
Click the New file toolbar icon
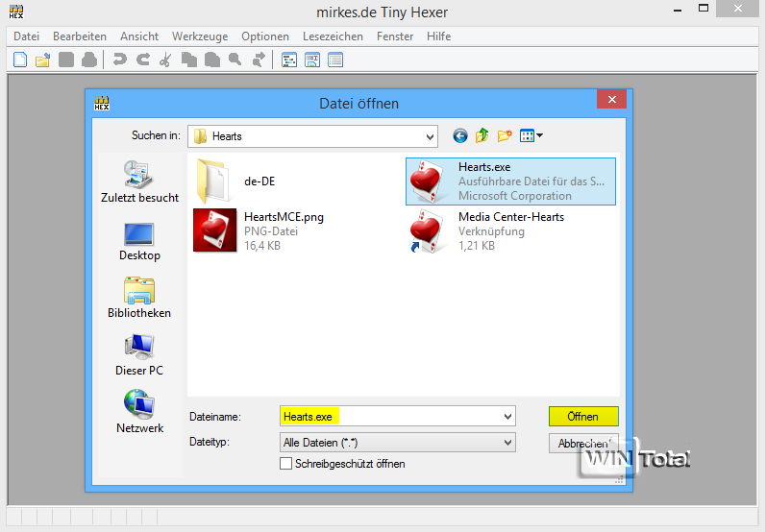(20, 60)
